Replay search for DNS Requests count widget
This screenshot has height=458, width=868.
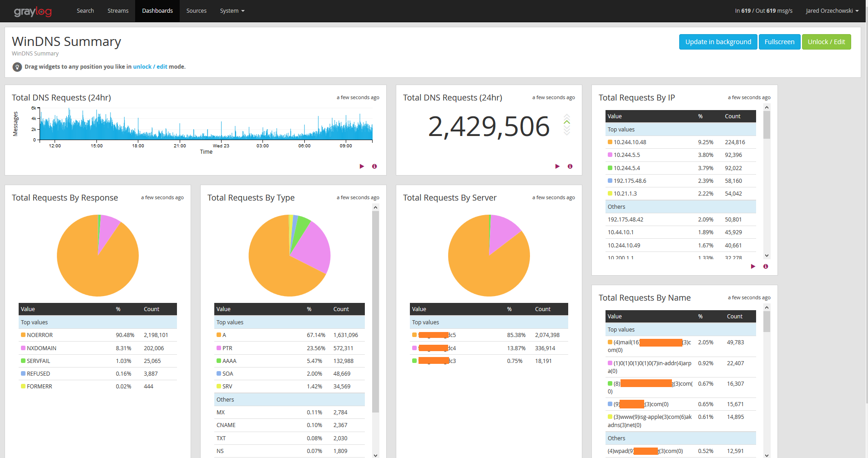[557, 166]
